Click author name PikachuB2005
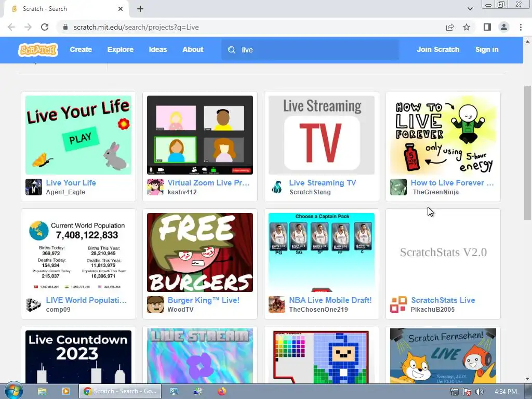The image size is (532, 399). coord(433,310)
